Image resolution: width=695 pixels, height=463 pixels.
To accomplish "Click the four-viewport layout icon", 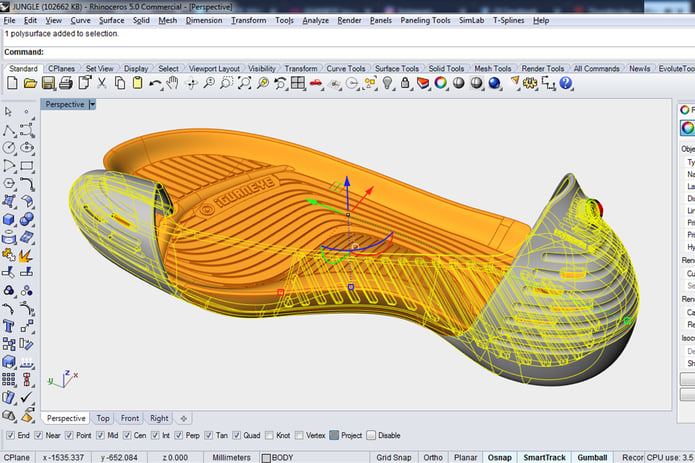I will pyautogui.click(x=298, y=83).
